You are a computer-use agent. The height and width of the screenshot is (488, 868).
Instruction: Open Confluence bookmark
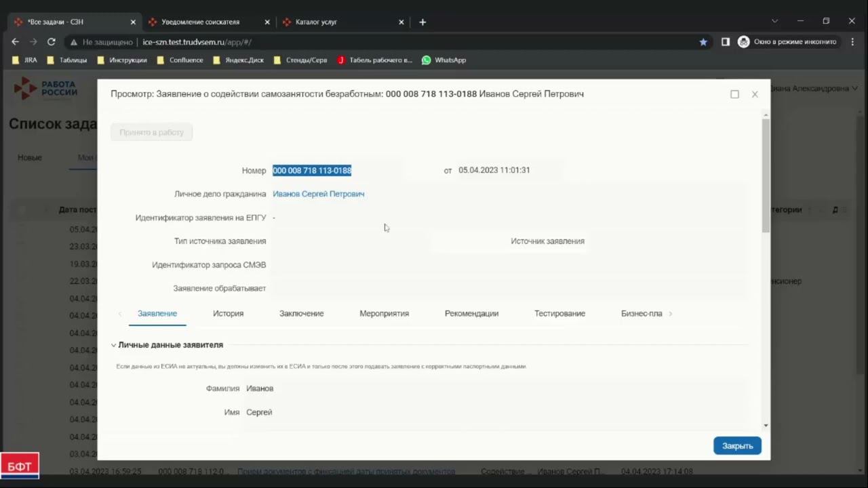coord(180,60)
